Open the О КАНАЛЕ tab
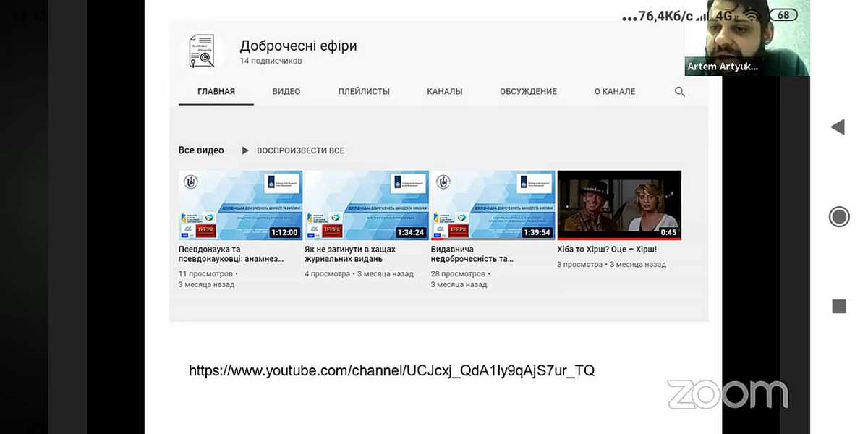 coord(615,92)
